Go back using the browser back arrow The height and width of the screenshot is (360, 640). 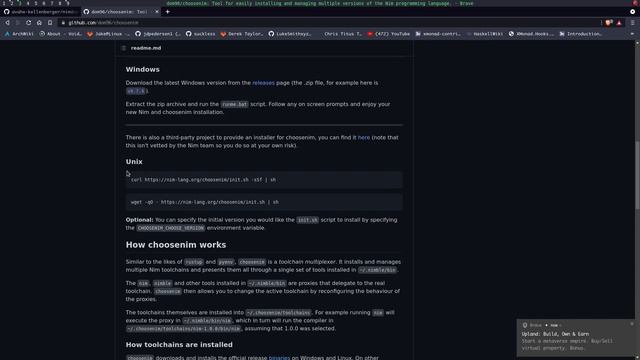7,23
